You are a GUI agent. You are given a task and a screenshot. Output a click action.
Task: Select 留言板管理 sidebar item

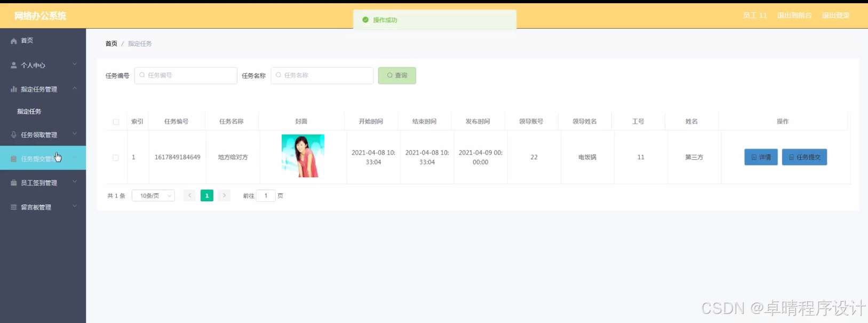point(43,207)
